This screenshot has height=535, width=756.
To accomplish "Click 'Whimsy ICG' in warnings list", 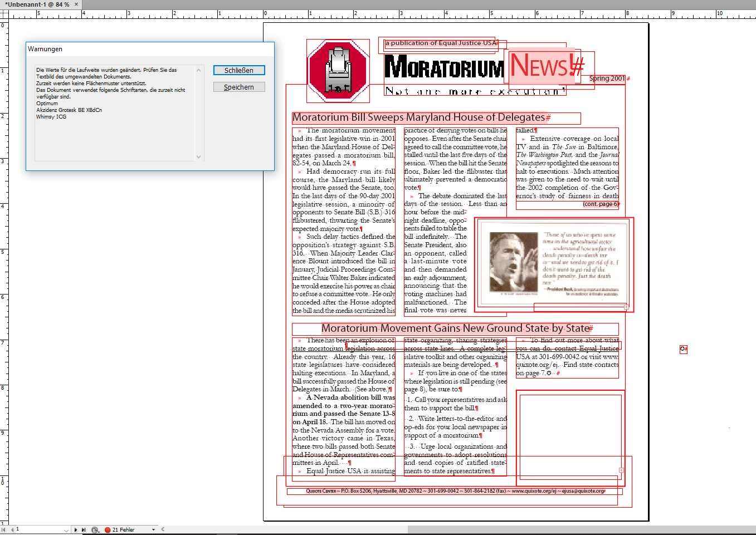I will tap(51, 117).
